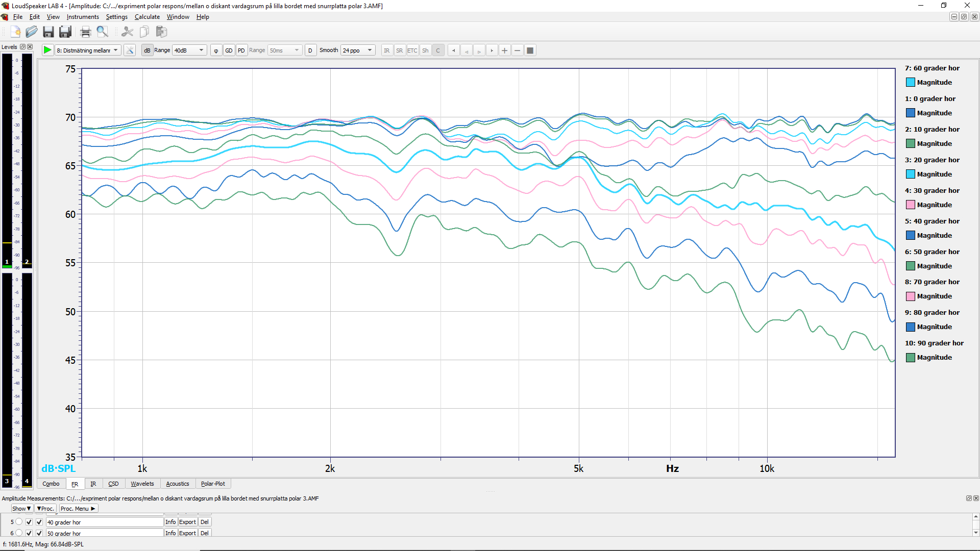Open the Range 40dB dropdown
The height and width of the screenshot is (551, 980).
[x=189, y=50]
